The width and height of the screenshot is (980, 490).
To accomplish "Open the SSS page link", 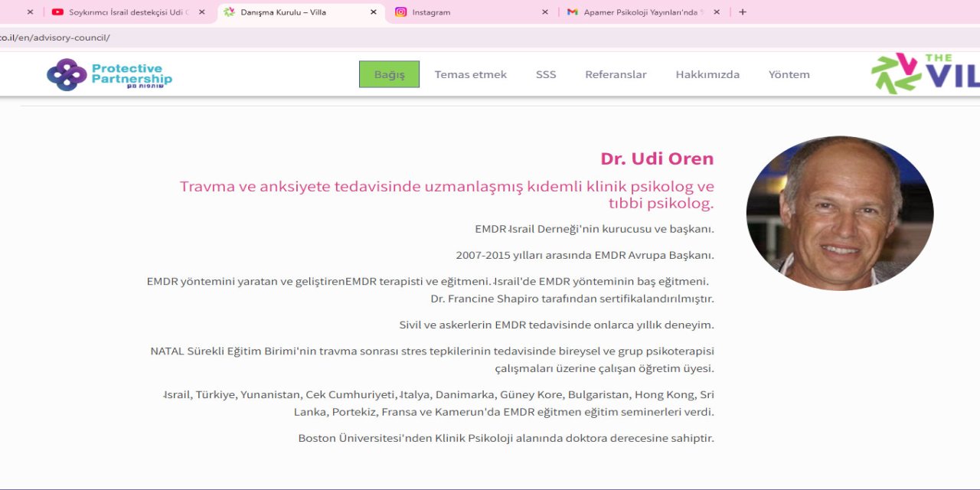I will pos(545,74).
